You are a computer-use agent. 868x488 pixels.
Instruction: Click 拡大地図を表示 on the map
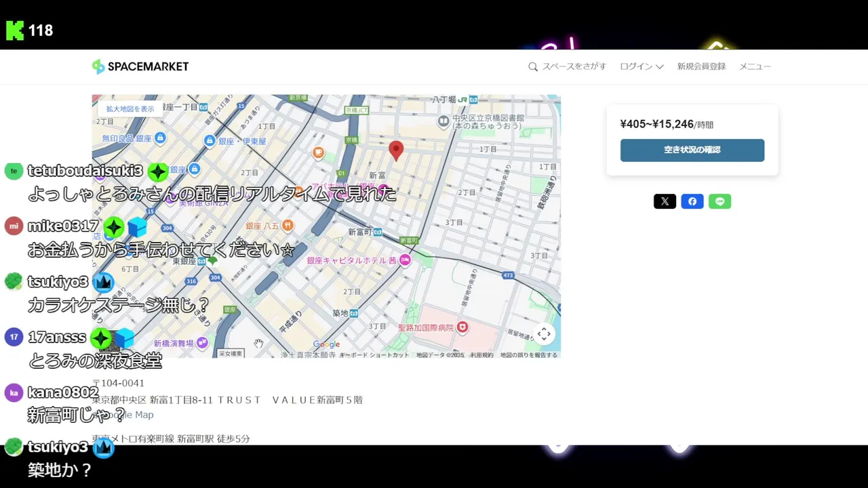pos(130,108)
